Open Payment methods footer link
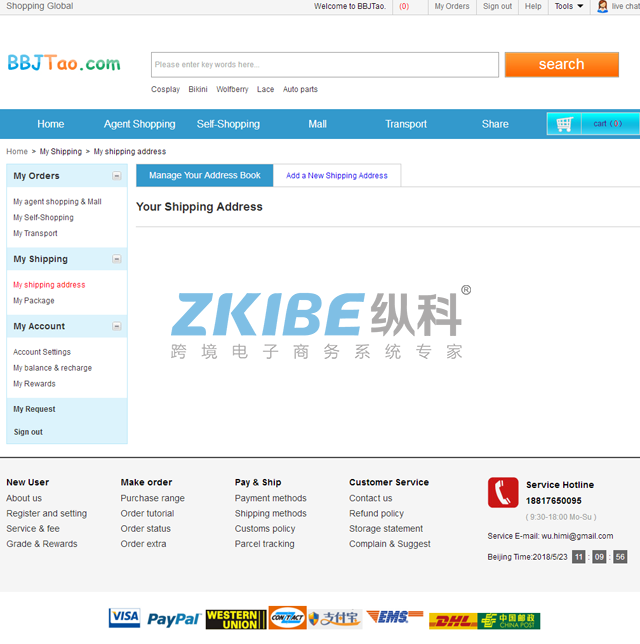Image resolution: width=640 pixels, height=644 pixels. pyautogui.click(x=270, y=498)
